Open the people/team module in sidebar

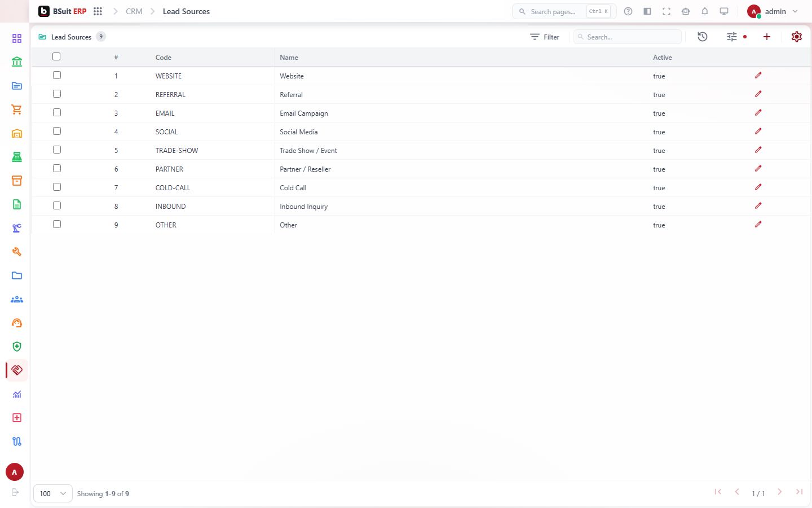(x=17, y=299)
